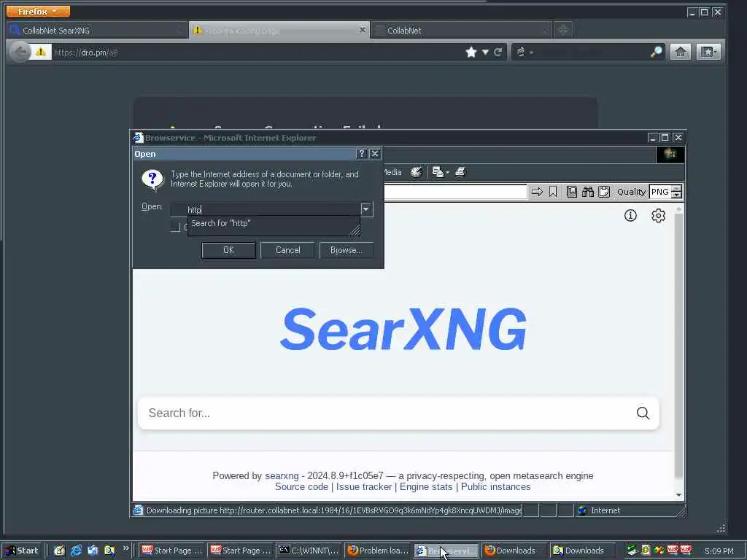Click the Firefox search magnifier icon
747x560 pixels.
pos(656,52)
